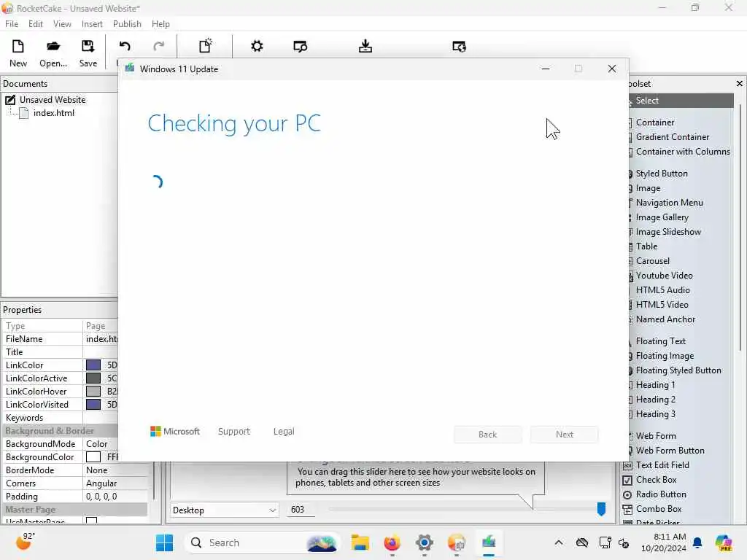The image size is (747, 560).
Task: Select the Web Form Button tool
Action: tap(670, 451)
